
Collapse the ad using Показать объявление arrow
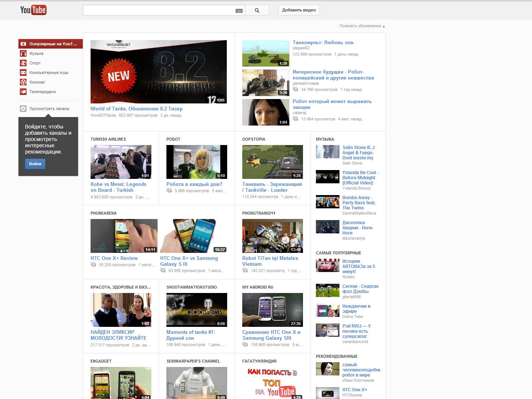(384, 26)
